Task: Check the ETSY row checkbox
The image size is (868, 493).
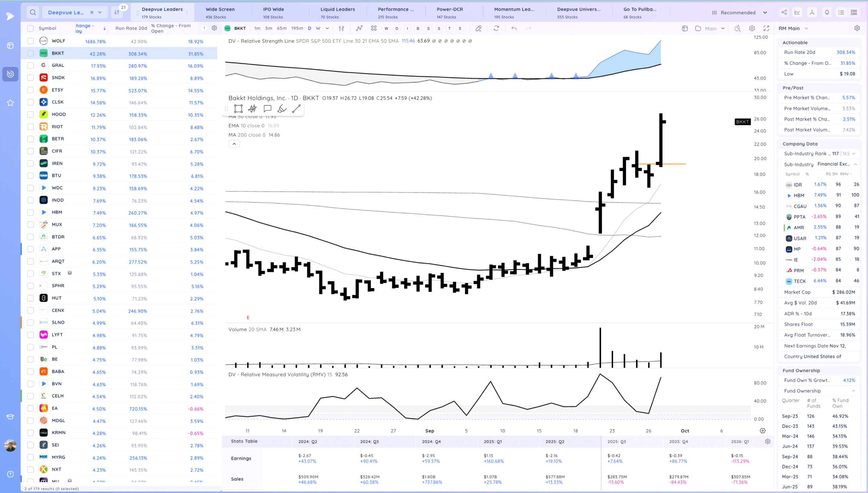Action: [31, 90]
